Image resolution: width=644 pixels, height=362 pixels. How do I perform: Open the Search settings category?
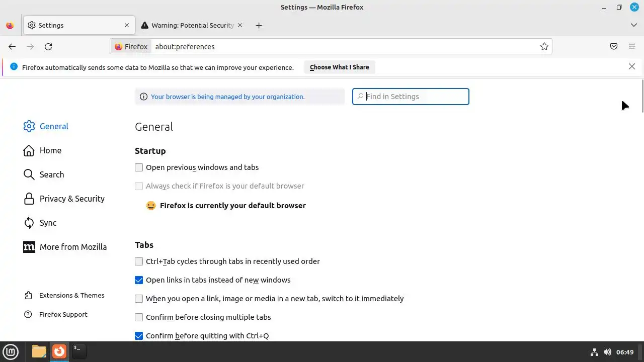44,174
